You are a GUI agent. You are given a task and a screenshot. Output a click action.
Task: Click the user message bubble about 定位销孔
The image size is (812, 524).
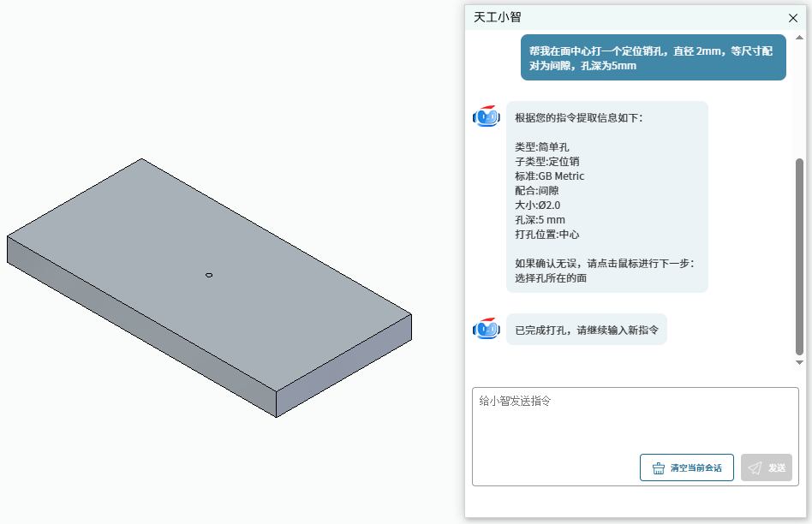pyautogui.click(x=653, y=57)
